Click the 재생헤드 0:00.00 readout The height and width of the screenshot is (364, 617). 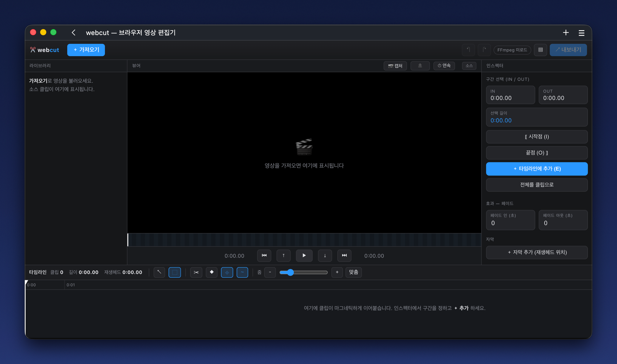[123, 272]
